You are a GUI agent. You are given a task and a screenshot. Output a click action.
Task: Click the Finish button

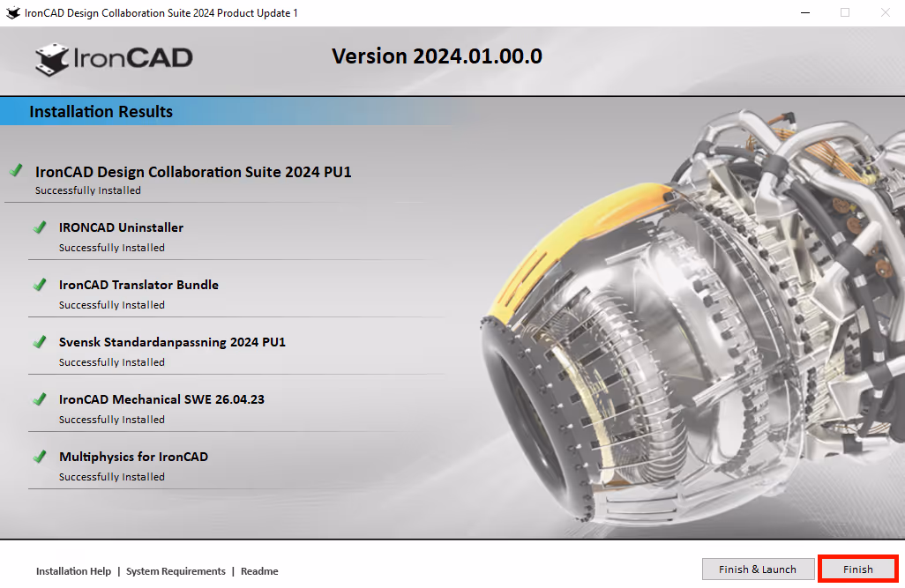tap(857, 569)
